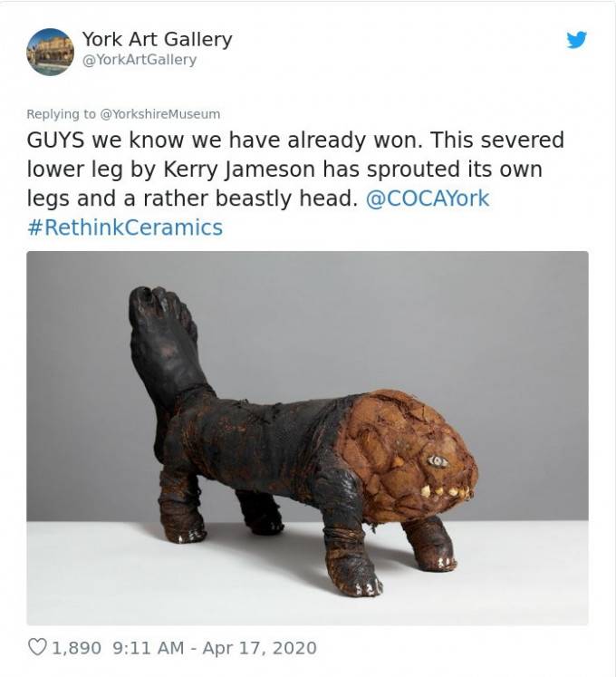Open the @YorkshireMuseum reply mention
The width and height of the screenshot is (616, 677).
pos(159,114)
